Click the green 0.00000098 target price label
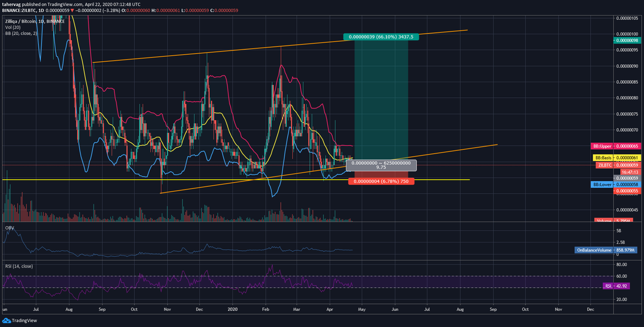The height and width of the screenshot is (327, 644). [626, 40]
